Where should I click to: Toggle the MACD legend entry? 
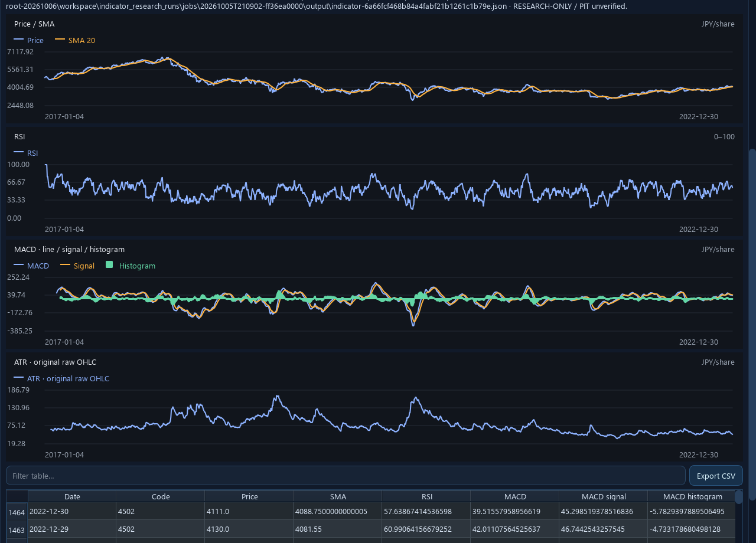pos(31,266)
